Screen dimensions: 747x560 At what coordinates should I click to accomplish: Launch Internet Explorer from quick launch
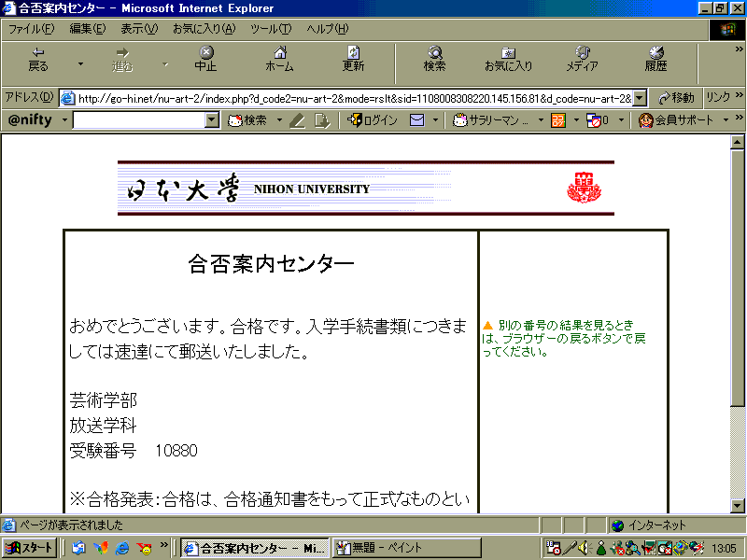122,548
